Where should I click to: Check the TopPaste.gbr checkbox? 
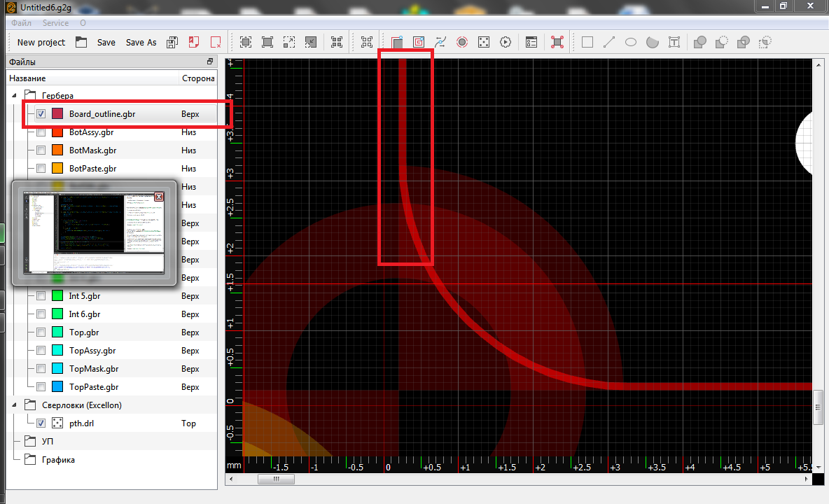tap(41, 387)
